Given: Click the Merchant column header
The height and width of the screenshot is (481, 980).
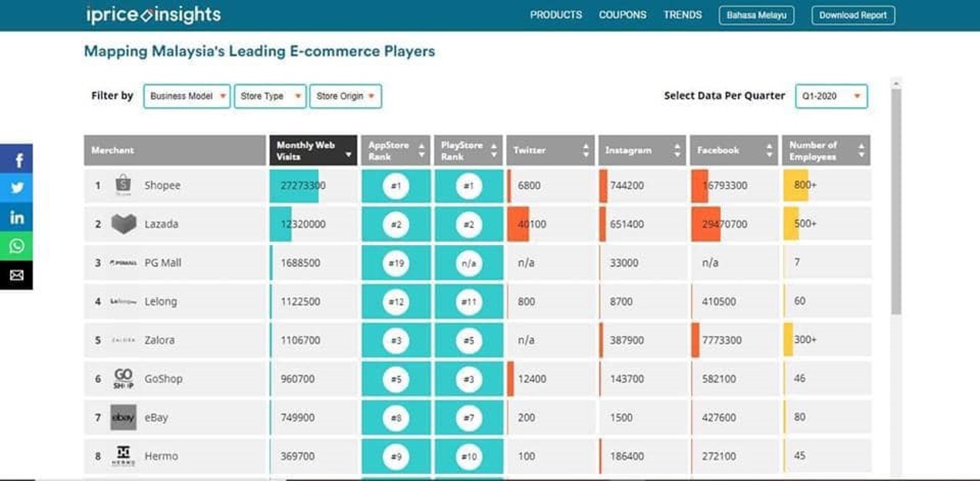Looking at the screenshot, I should pyautogui.click(x=175, y=150).
